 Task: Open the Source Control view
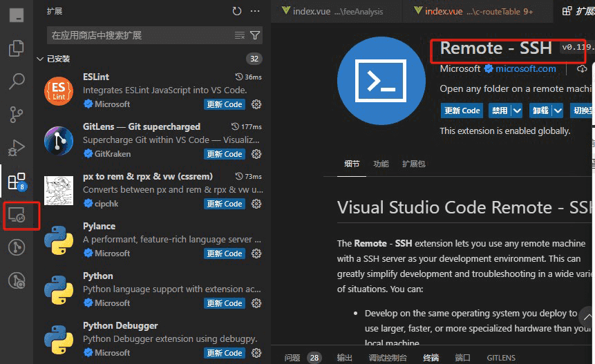pyautogui.click(x=17, y=114)
